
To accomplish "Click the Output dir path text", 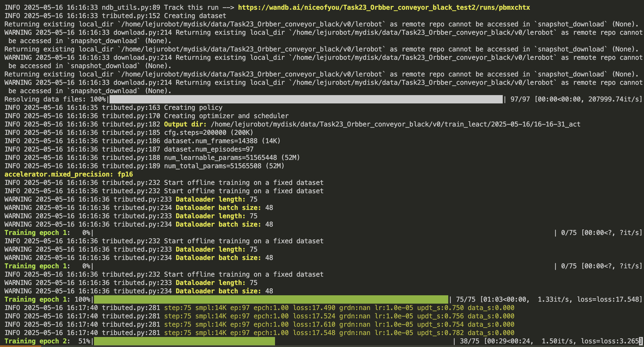I will click(x=395, y=124).
